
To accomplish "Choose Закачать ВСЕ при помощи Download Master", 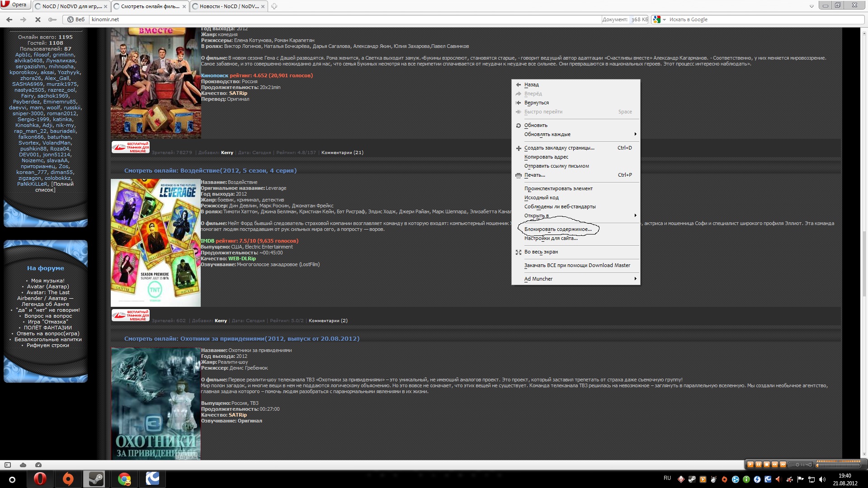I will tap(576, 265).
